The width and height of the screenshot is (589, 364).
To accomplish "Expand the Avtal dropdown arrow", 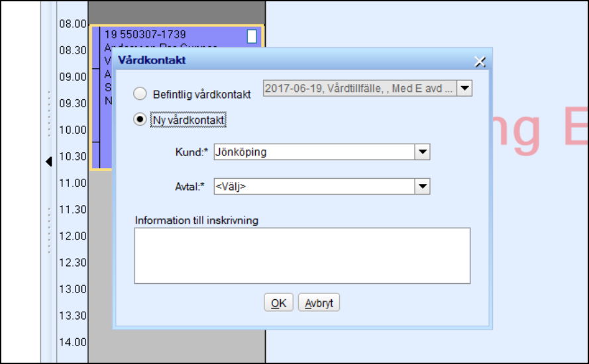I will point(422,187).
